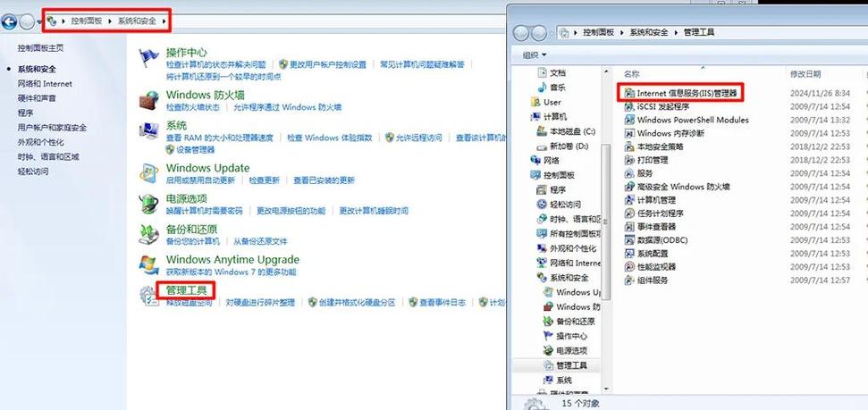Sort list by 名称 column header
868x410 pixels.
coord(632,73)
